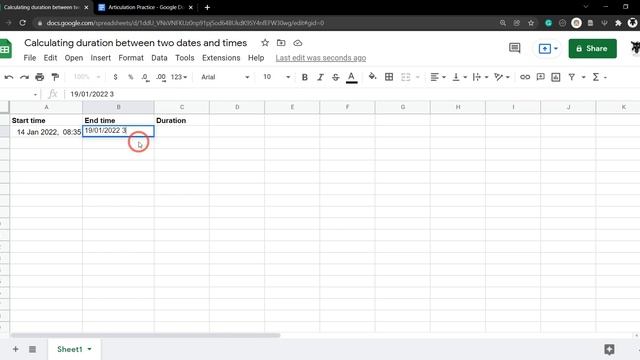Print the spreadsheet
The image size is (640, 360).
click(40, 77)
